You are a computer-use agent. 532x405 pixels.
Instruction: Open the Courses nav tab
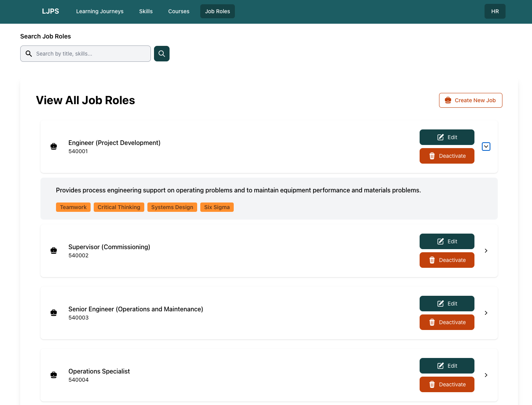(x=179, y=11)
